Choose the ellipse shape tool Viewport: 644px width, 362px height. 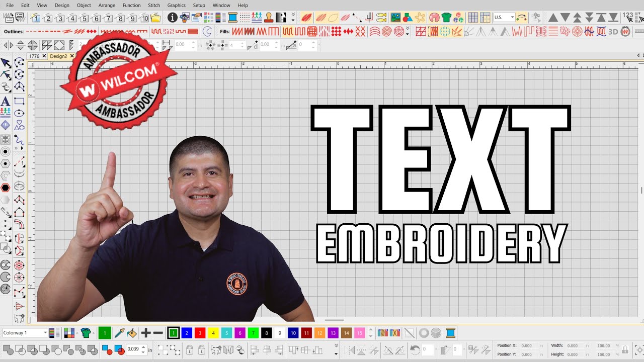[19, 113]
